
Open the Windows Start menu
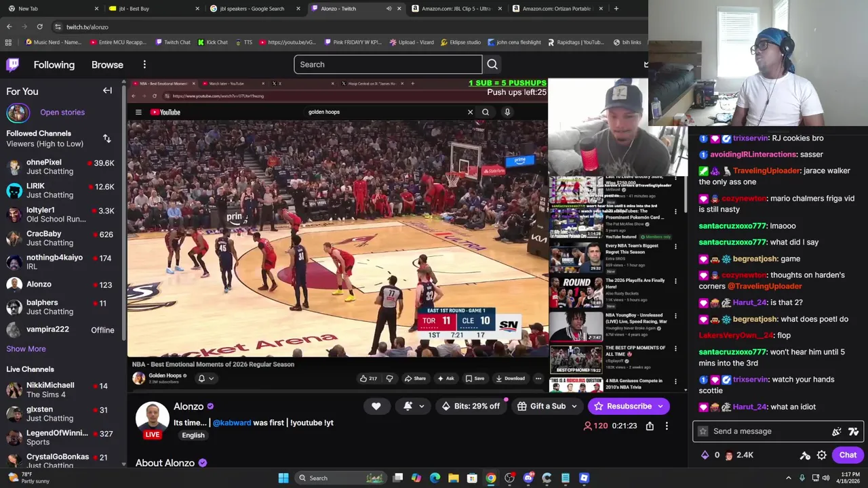tap(283, 478)
